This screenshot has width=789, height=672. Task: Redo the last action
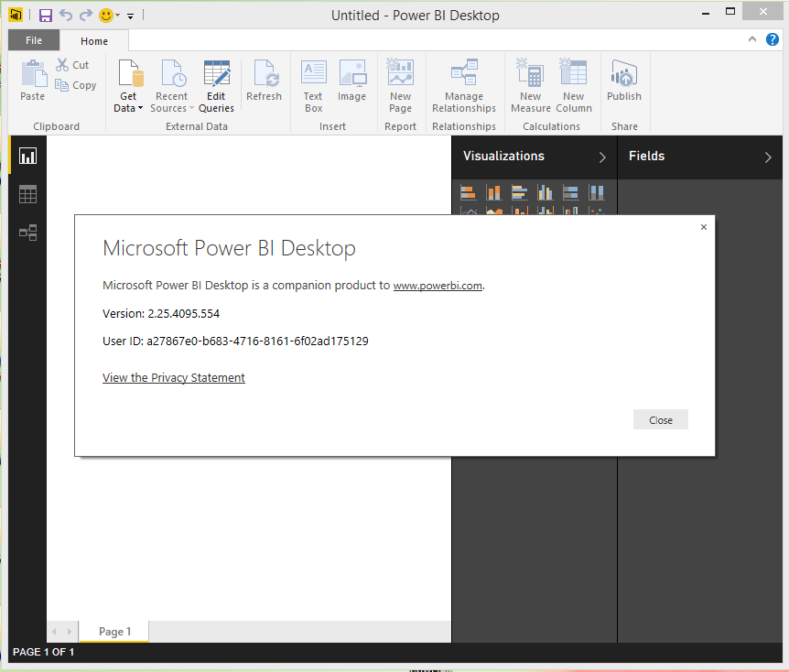[x=86, y=15]
